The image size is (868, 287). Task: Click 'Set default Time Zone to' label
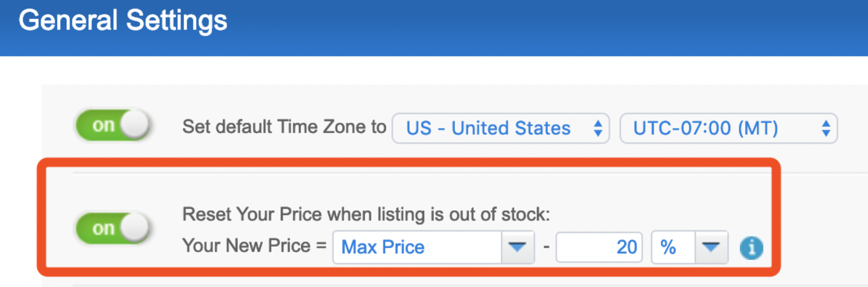(284, 127)
